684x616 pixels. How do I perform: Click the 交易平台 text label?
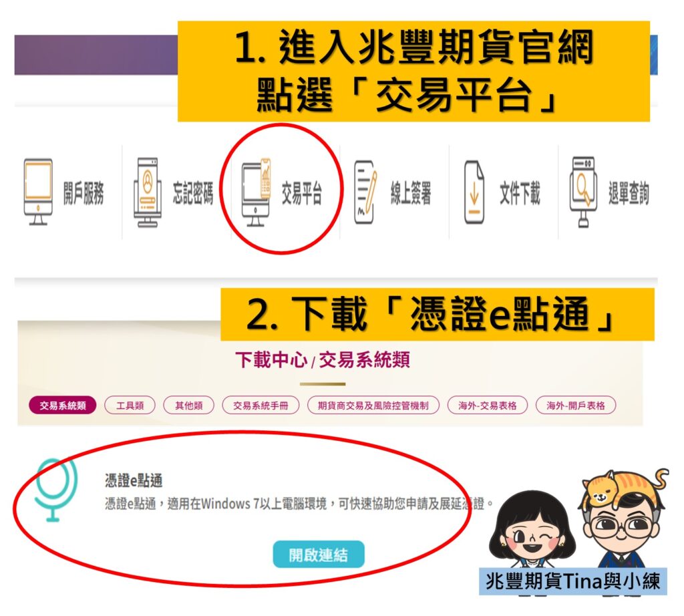click(301, 193)
